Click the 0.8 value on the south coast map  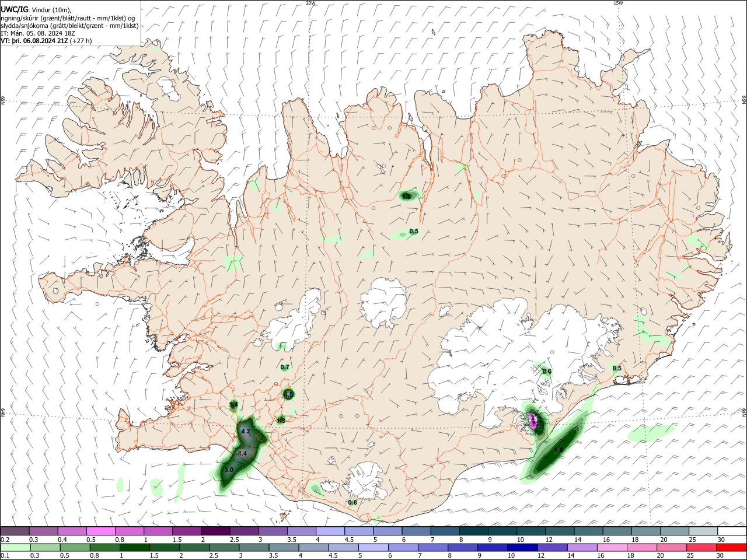coord(352,503)
